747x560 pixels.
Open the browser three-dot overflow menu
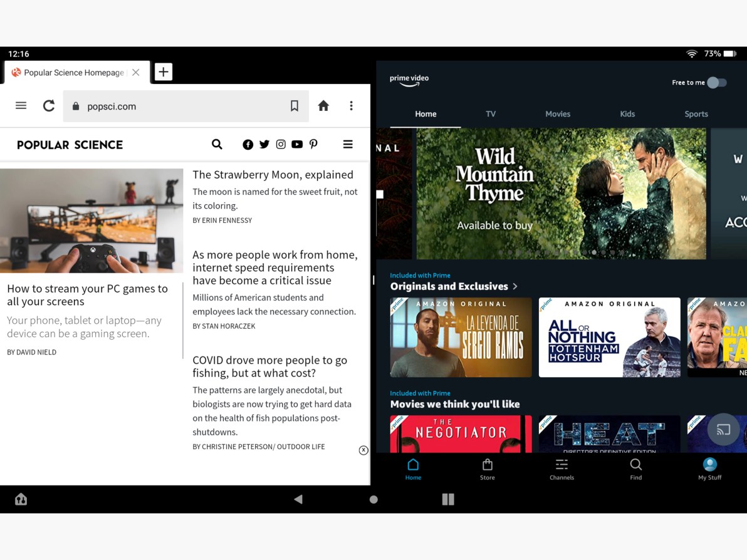pyautogui.click(x=352, y=106)
